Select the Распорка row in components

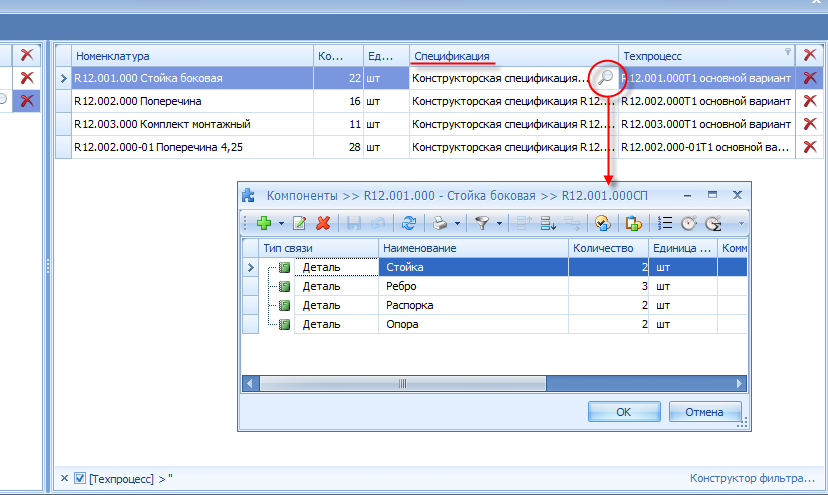tap(495, 305)
